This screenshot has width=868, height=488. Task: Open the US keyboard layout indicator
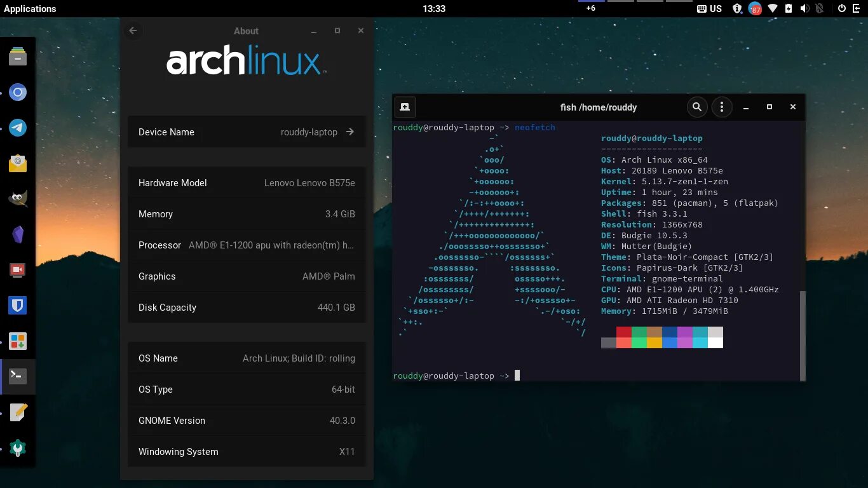710,8
